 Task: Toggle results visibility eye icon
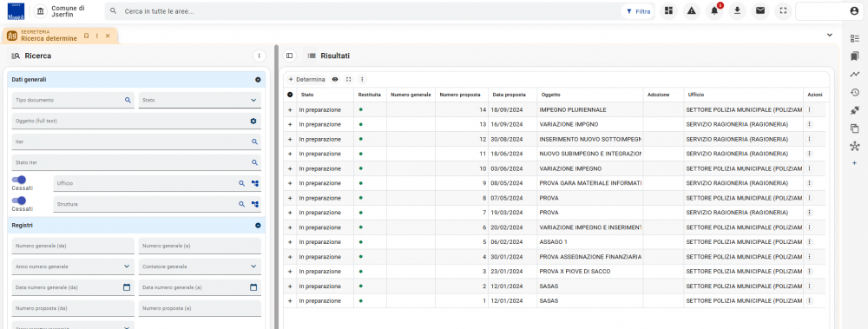335,79
